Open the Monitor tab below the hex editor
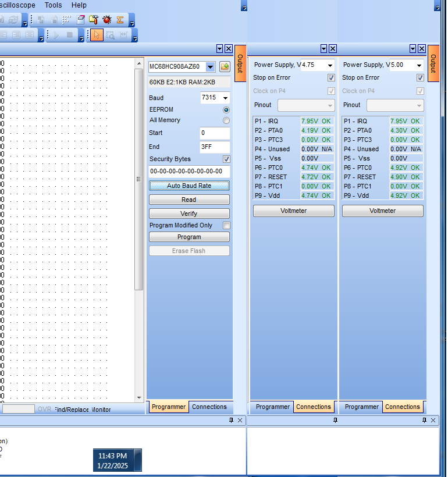The image size is (448, 477). pyautogui.click(x=101, y=410)
